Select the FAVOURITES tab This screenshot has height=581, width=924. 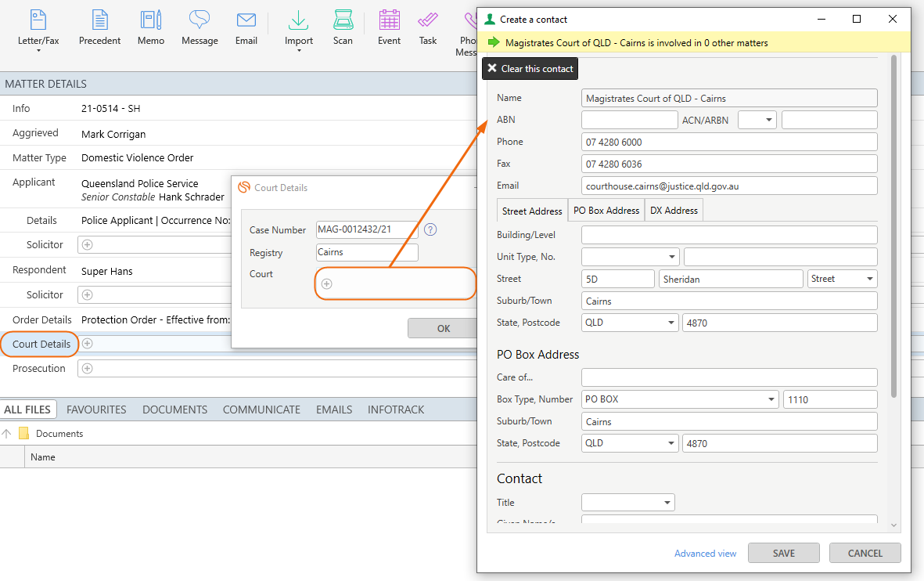97,410
